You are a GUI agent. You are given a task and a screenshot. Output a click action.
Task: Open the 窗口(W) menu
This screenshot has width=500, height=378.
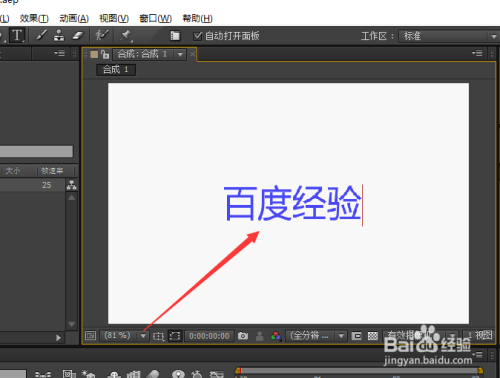155,18
